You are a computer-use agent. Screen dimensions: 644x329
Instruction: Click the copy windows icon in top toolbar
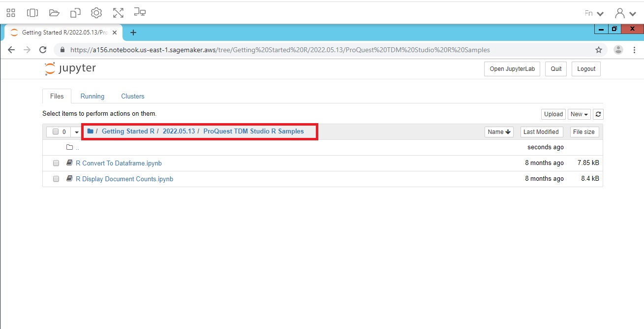75,13
